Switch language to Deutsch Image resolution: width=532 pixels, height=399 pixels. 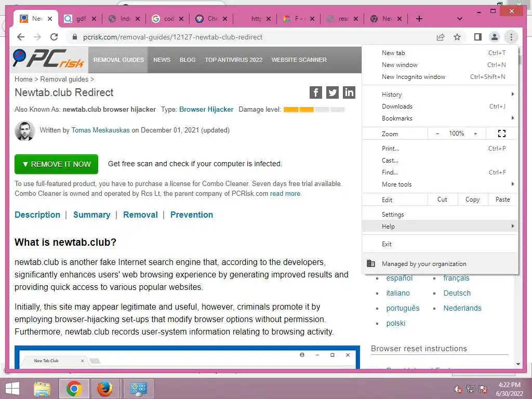click(x=457, y=293)
